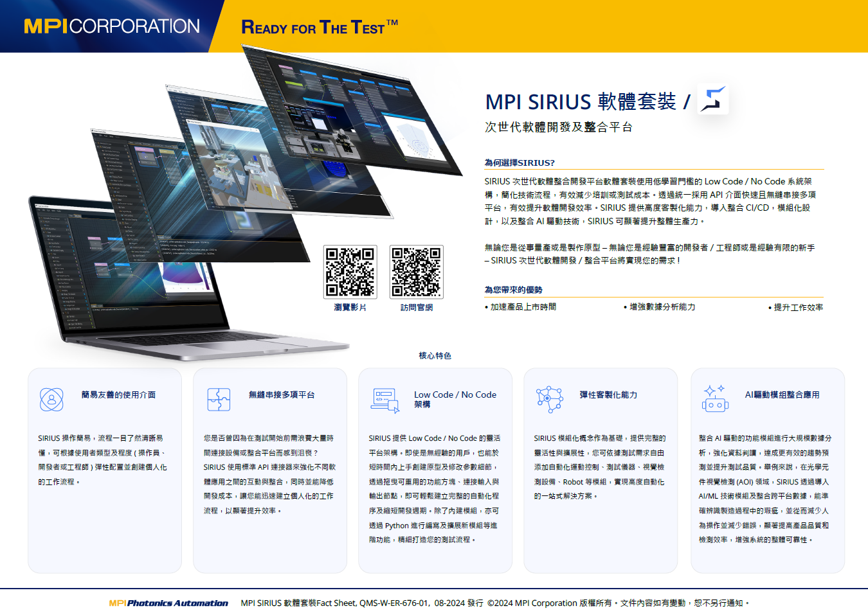The width and height of the screenshot is (868, 613).
Task: Click the 無縫串接多項平台 card title
Action: (x=282, y=395)
